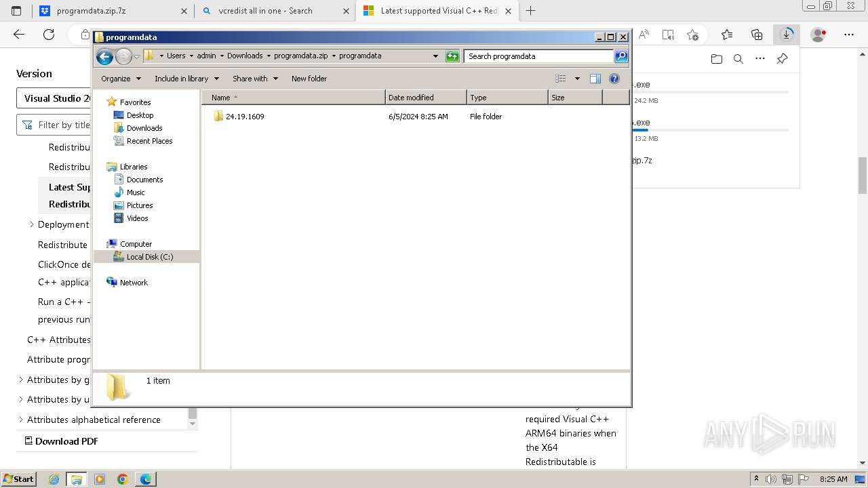
Task: Open Recent Places in the navigation pane
Action: tap(149, 141)
